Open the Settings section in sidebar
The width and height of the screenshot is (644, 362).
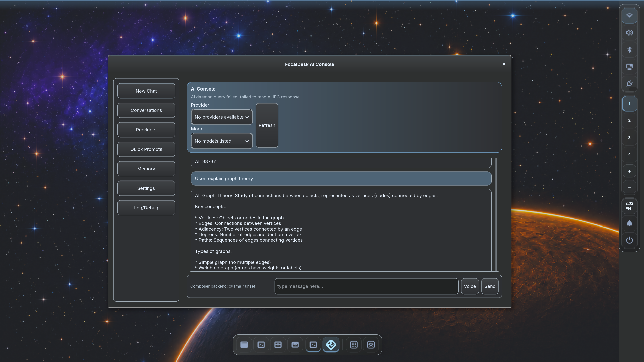tap(146, 188)
